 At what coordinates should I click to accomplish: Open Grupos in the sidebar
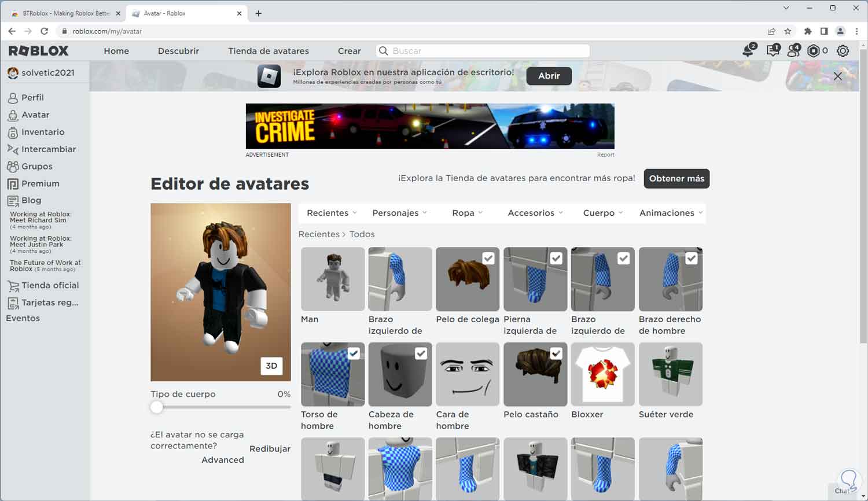pyautogui.click(x=36, y=167)
